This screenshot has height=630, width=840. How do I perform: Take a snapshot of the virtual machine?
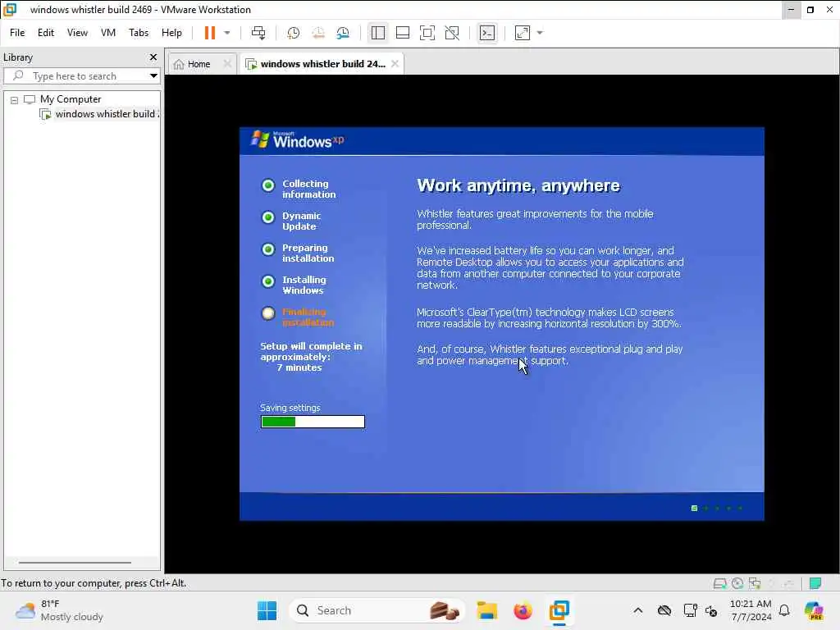click(x=293, y=33)
